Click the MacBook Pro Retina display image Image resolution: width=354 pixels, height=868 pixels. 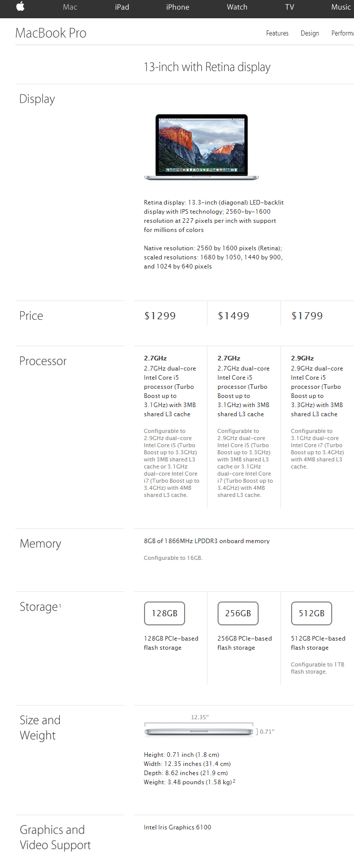[201, 147]
